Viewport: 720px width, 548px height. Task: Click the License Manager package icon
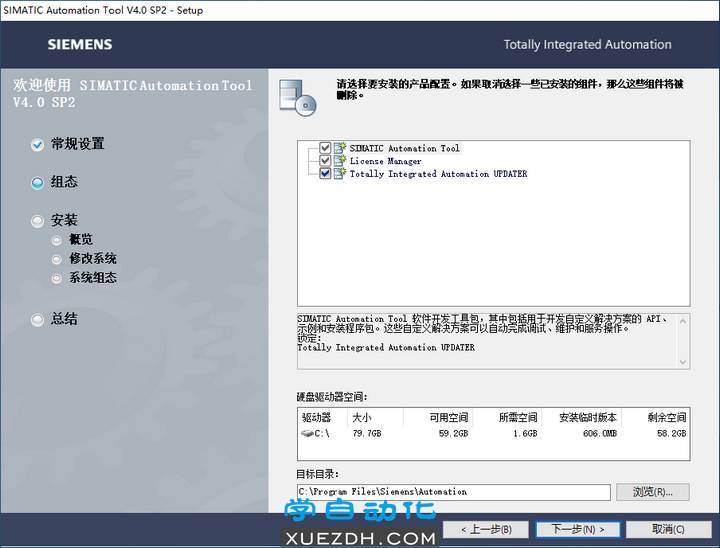(x=340, y=161)
